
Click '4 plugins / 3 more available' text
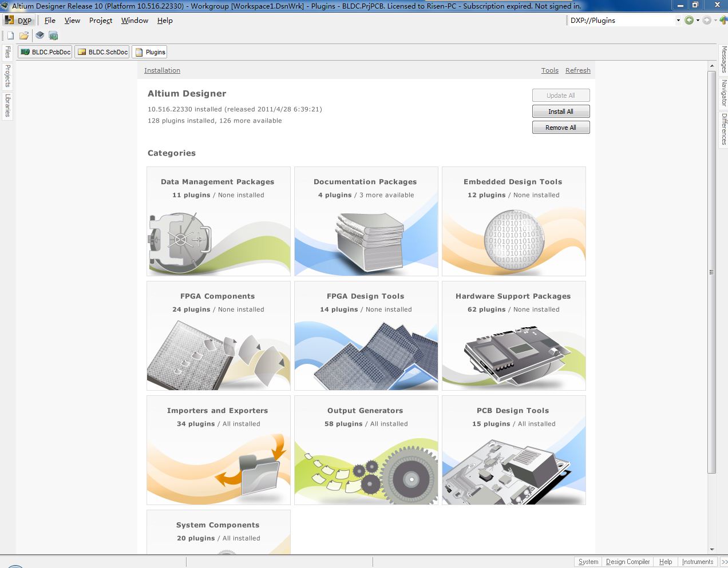tap(366, 195)
